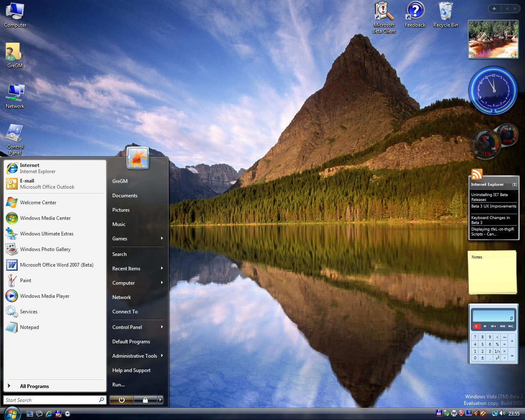
Task: Click the analog clock gadget
Action: [x=493, y=91]
